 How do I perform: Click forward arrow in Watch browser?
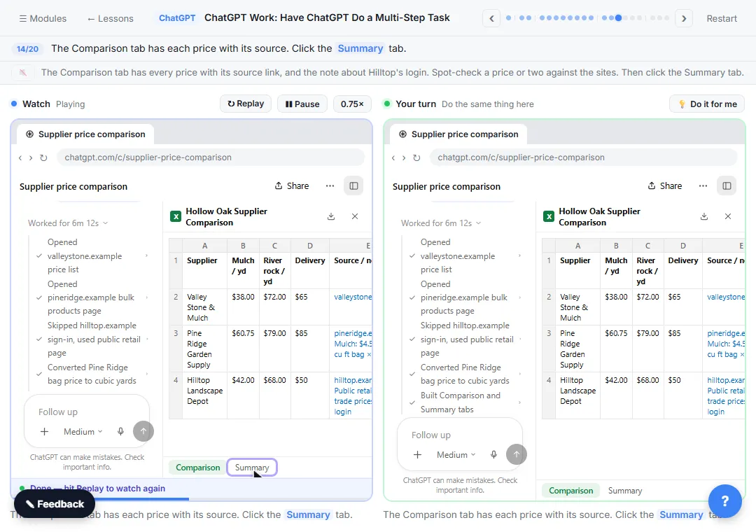(x=31, y=157)
